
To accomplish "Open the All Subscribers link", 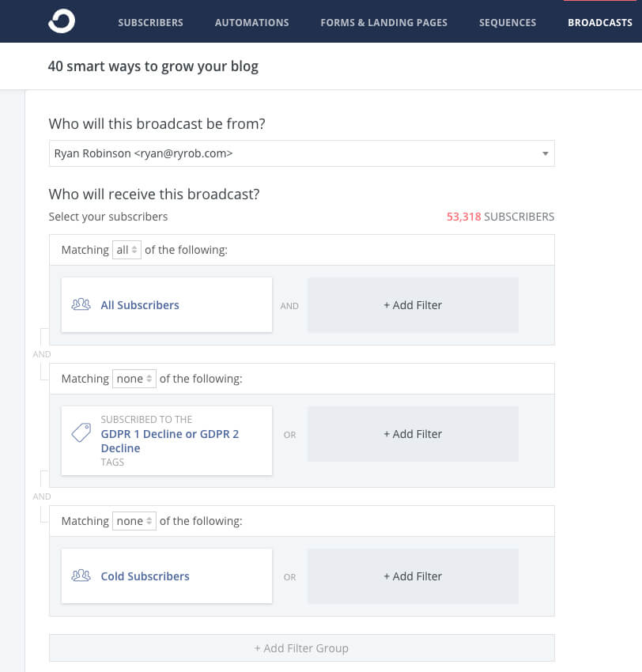I will tap(140, 304).
